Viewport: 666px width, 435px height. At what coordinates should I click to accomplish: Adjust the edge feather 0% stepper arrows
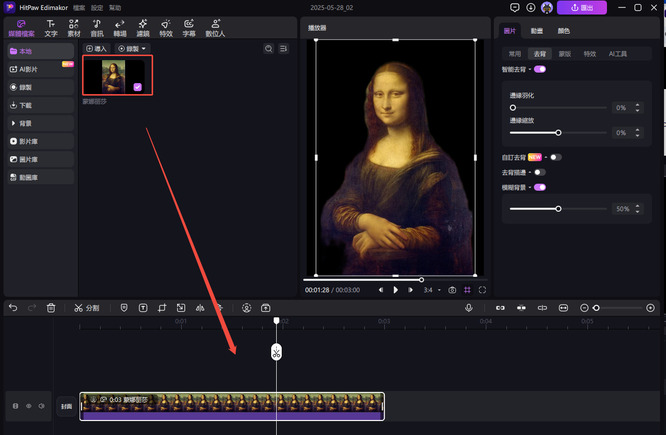tap(637, 107)
